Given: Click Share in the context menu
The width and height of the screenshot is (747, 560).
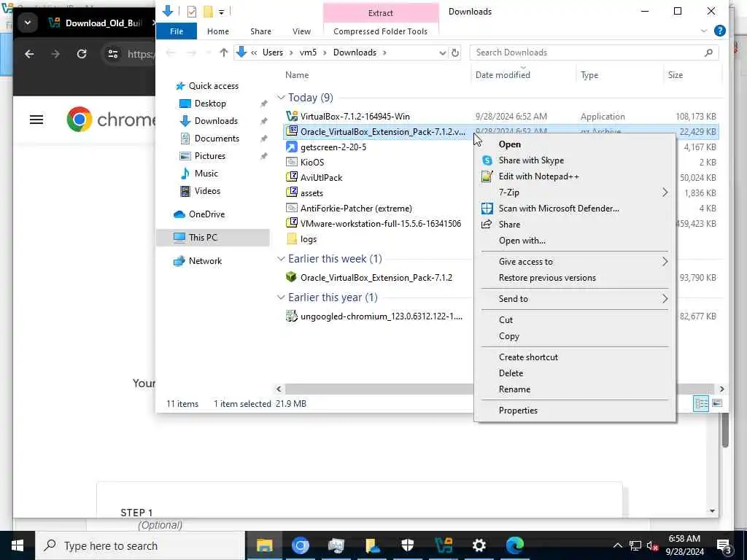Looking at the screenshot, I should click(x=508, y=225).
